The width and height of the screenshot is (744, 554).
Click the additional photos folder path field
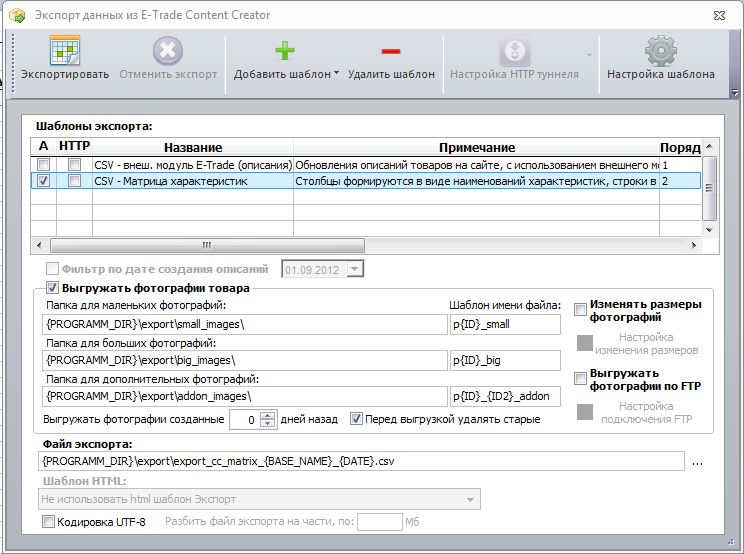pyautogui.click(x=245, y=397)
